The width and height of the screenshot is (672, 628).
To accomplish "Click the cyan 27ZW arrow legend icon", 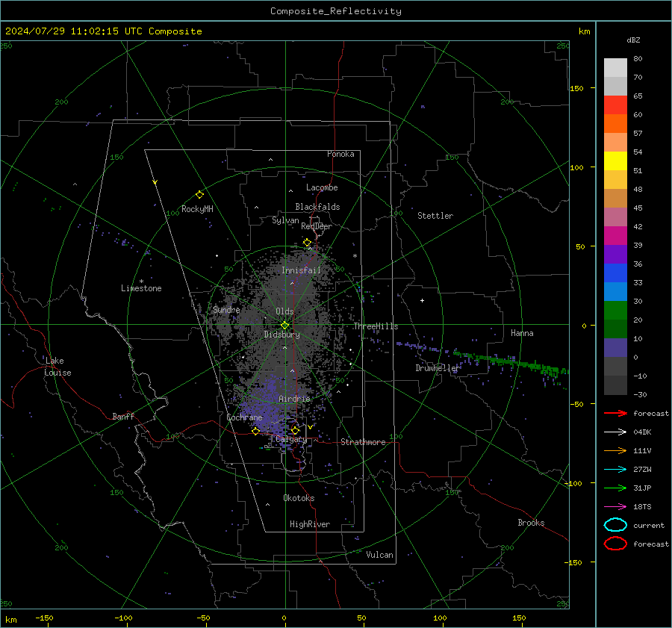I will pos(615,470).
